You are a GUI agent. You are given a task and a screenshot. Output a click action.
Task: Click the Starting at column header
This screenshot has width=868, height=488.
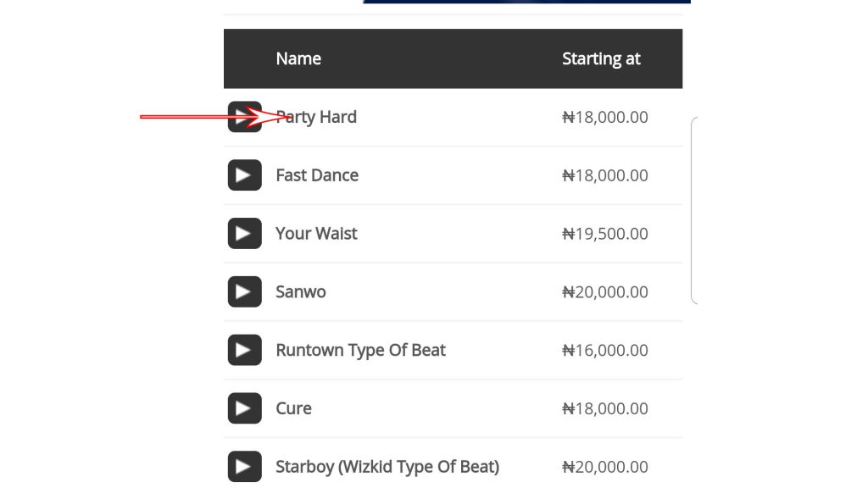tap(601, 58)
